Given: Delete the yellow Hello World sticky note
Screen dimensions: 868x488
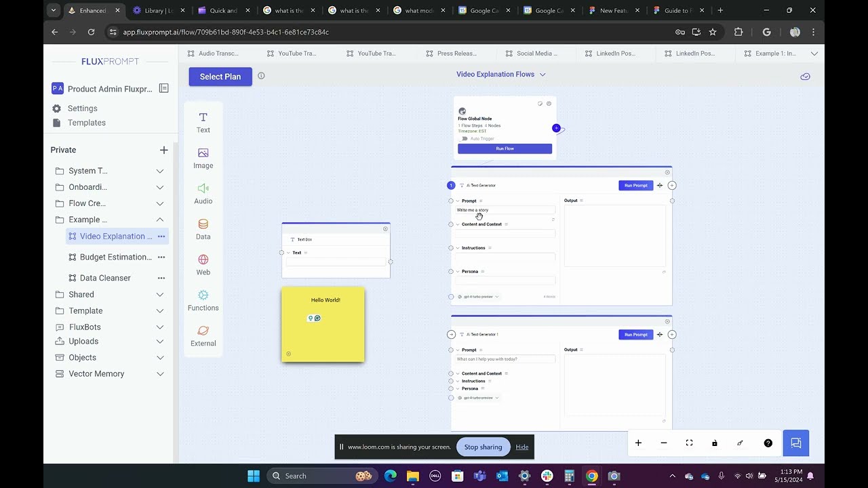Looking at the screenshot, I should click(289, 354).
